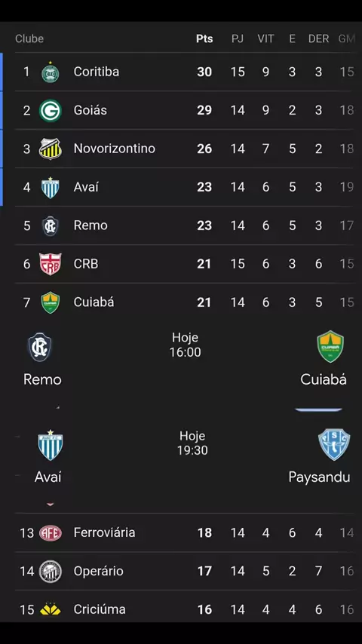Tap the Goiás green G crest
This screenshot has height=644, width=362.
click(50, 111)
